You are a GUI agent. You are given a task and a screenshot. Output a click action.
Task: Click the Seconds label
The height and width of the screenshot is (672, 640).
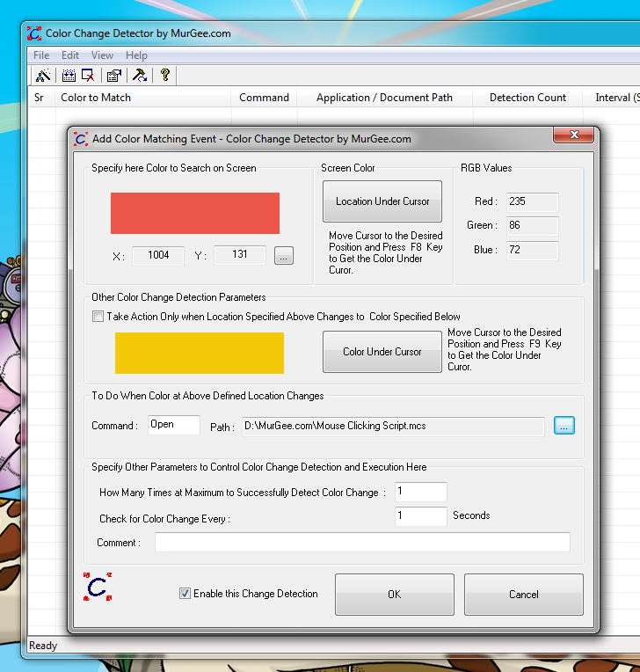(x=471, y=515)
